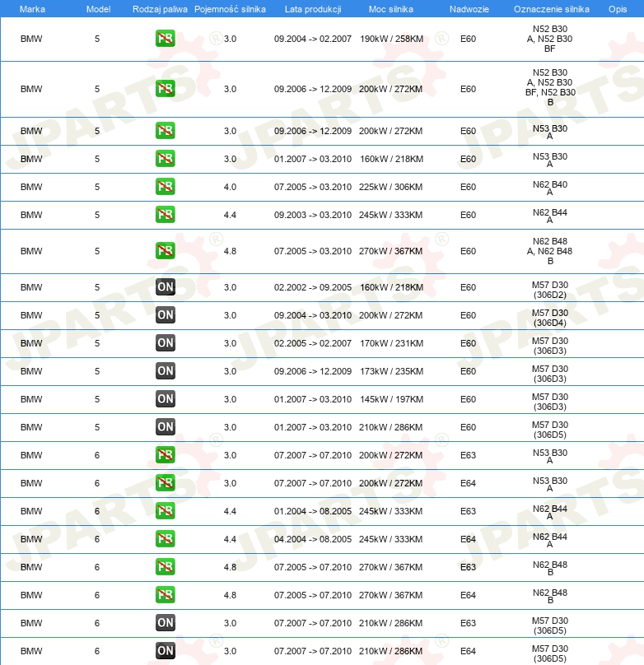Viewport: 644px width, 665px height.
Task: Click the PB fuel icon in the row with N52 B30 B engine
Action: [165, 89]
